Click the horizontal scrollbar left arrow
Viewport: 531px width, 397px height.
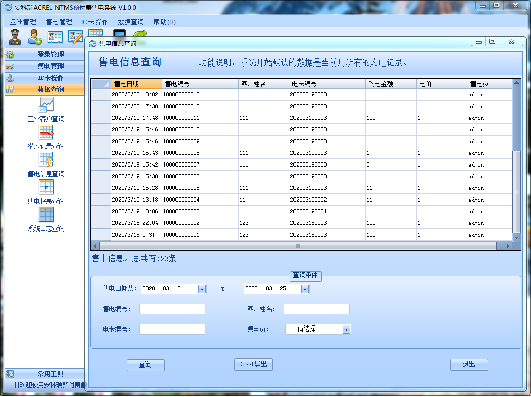pyautogui.click(x=95, y=246)
